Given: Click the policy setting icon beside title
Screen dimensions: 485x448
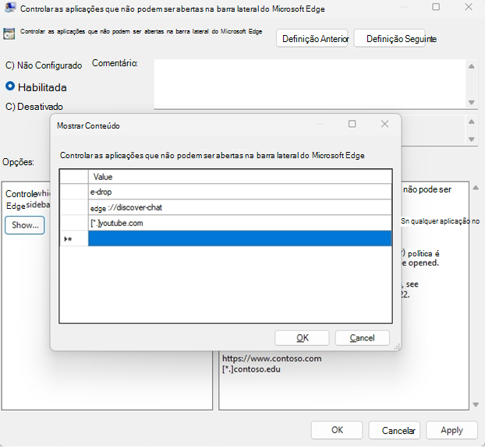Looking at the screenshot, I should click(9, 34).
